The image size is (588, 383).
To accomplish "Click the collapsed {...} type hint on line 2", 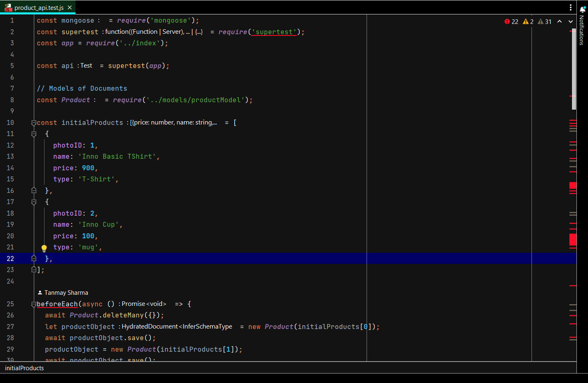I will pos(199,32).
